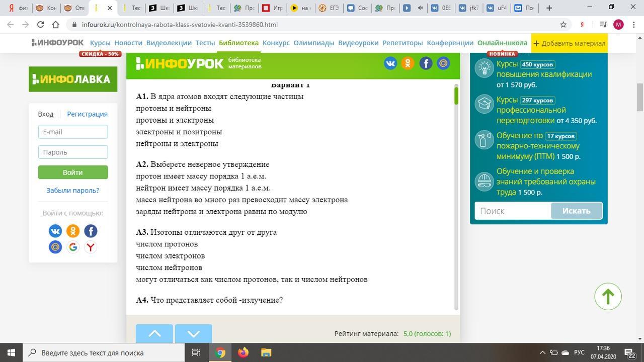The width and height of the screenshot is (644, 362).
Task: Open Библиотека in site navigation
Action: coord(238,43)
